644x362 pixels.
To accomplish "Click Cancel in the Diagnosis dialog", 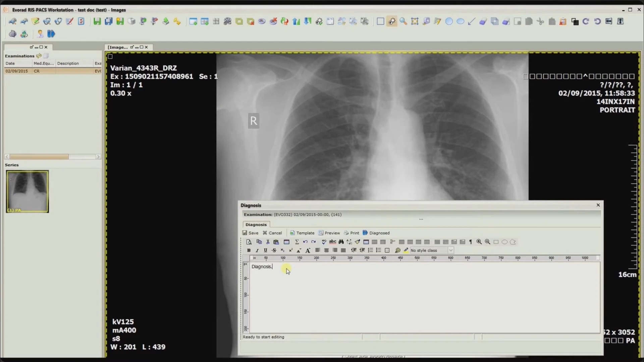I will (x=272, y=233).
